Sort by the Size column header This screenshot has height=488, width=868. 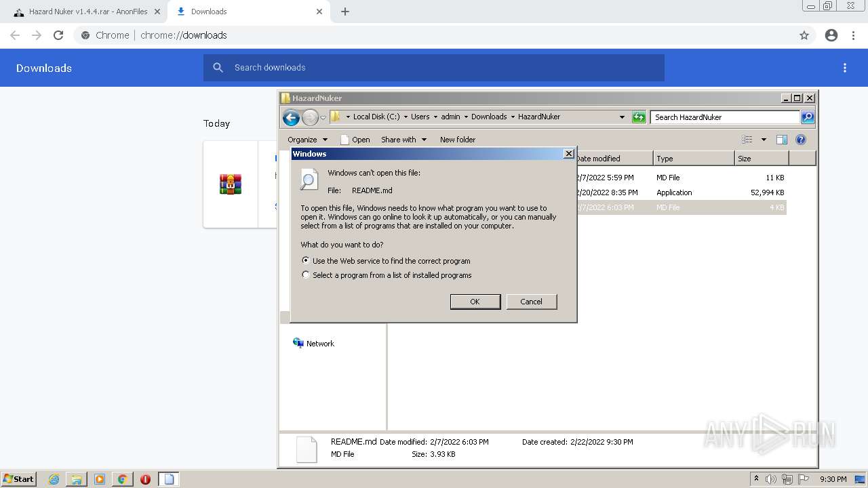762,159
